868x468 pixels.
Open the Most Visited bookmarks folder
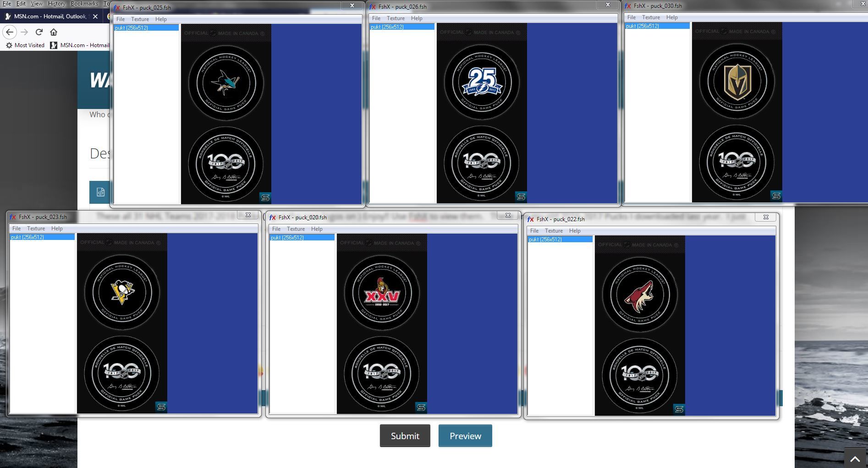(25, 45)
